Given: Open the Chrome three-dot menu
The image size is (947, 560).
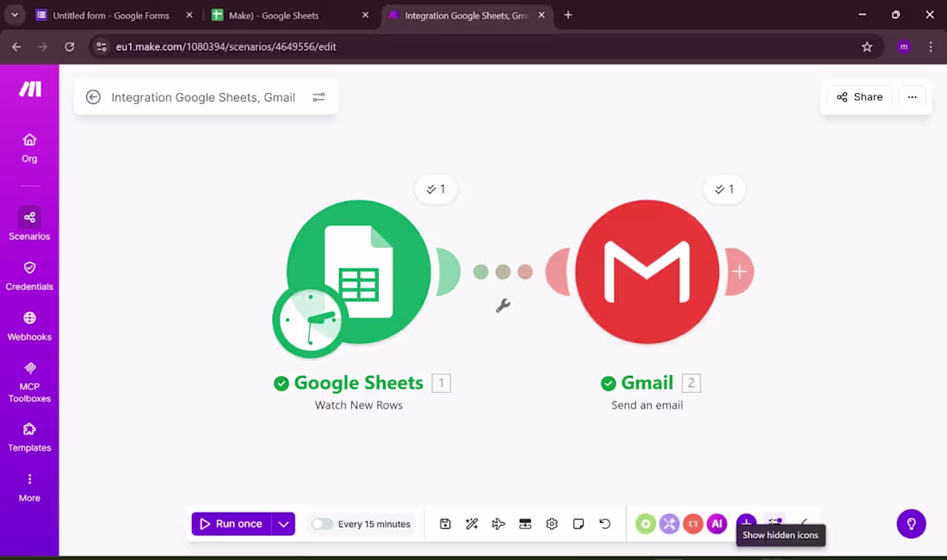Looking at the screenshot, I should [930, 46].
